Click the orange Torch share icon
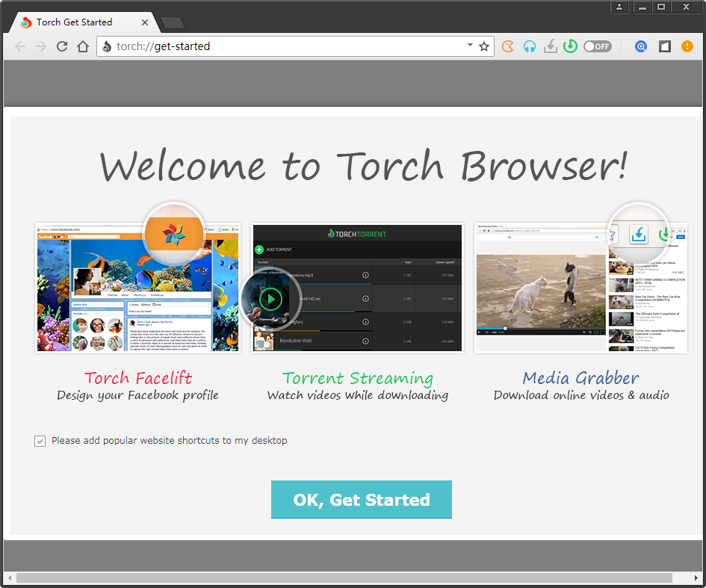The image size is (706, 588). pyautogui.click(x=508, y=46)
